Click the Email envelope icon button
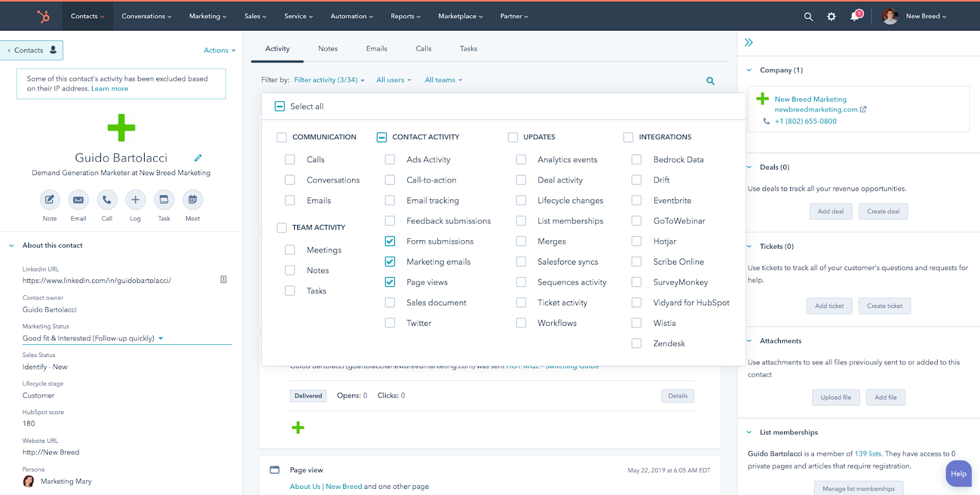Viewport: 980px width, 495px height. [78, 200]
